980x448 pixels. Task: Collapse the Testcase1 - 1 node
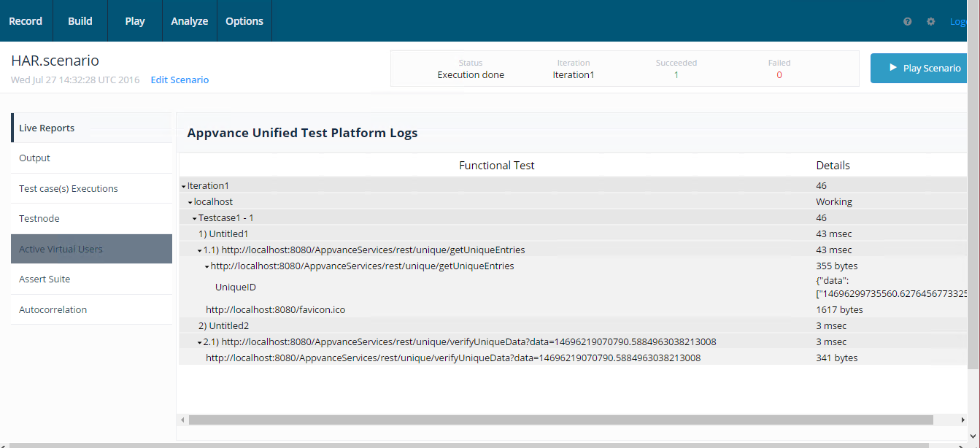[x=195, y=218]
